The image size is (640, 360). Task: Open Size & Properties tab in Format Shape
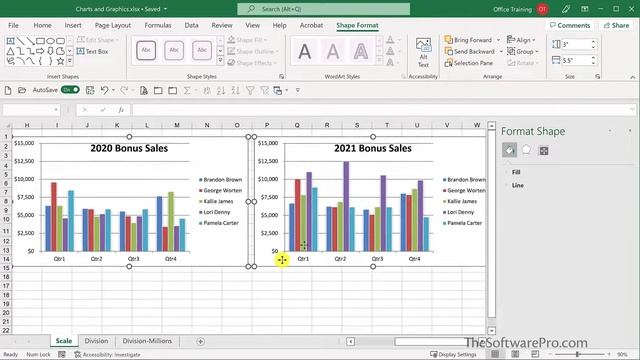click(x=544, y=150)
